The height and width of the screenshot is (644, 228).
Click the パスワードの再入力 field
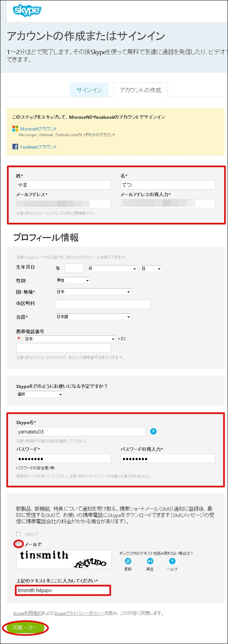(x=168, y=458)
